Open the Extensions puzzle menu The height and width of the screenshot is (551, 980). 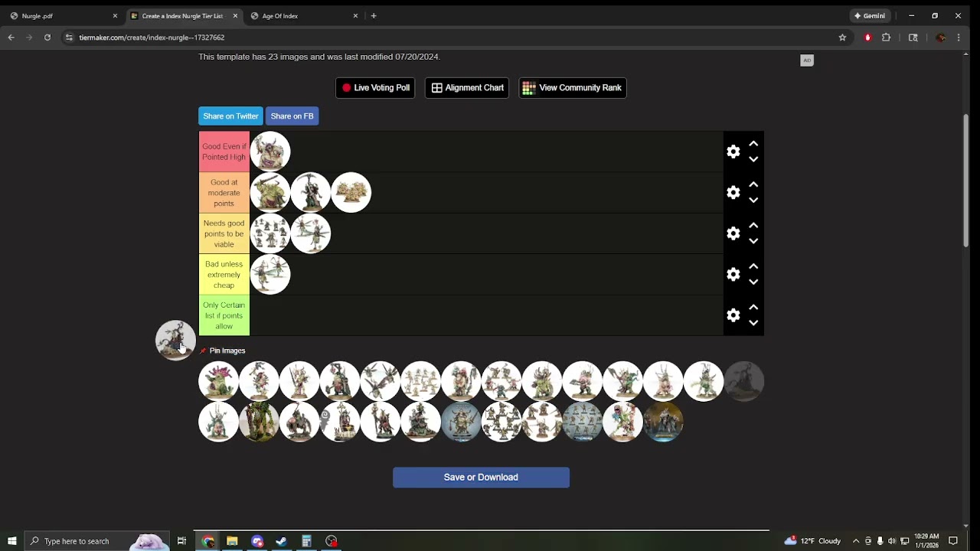tap(887, 37)
